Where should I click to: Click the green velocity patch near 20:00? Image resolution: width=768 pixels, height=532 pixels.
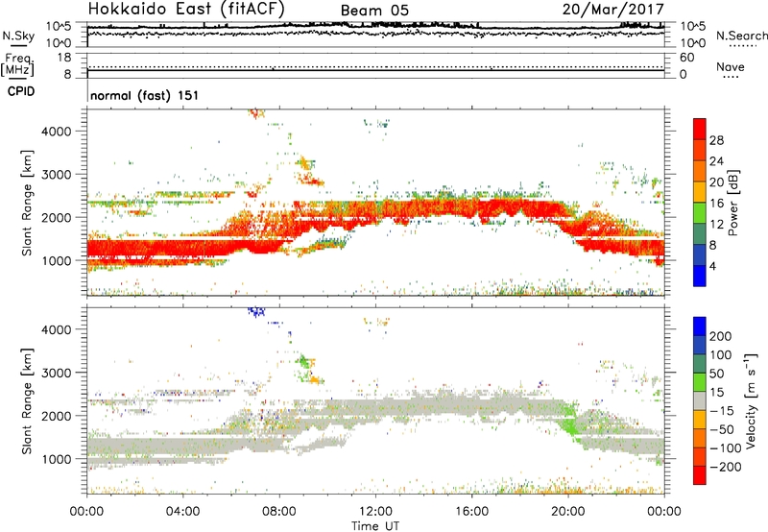coord(570,423)
